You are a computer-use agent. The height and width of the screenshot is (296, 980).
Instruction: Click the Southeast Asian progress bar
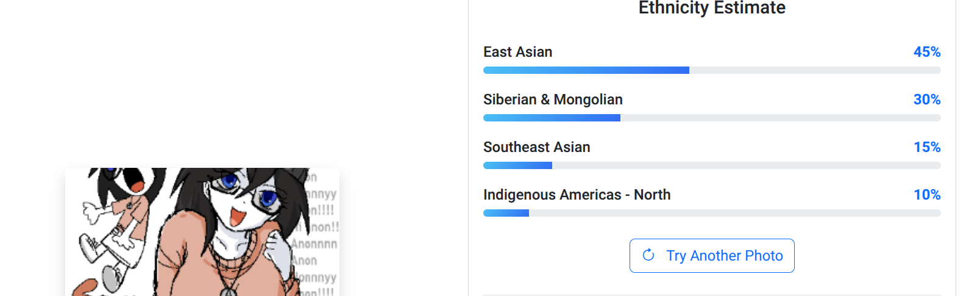pos(711,165)
